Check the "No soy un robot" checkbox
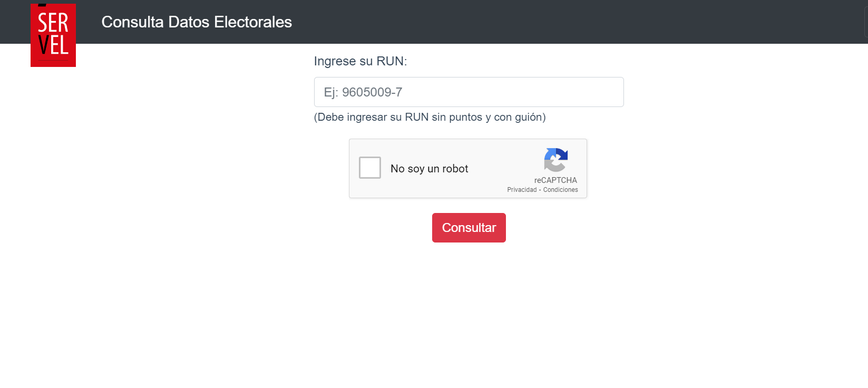Image resolution: width=868 pixels, height=388 pixels. pyautogui.click(x=370, y=168)
